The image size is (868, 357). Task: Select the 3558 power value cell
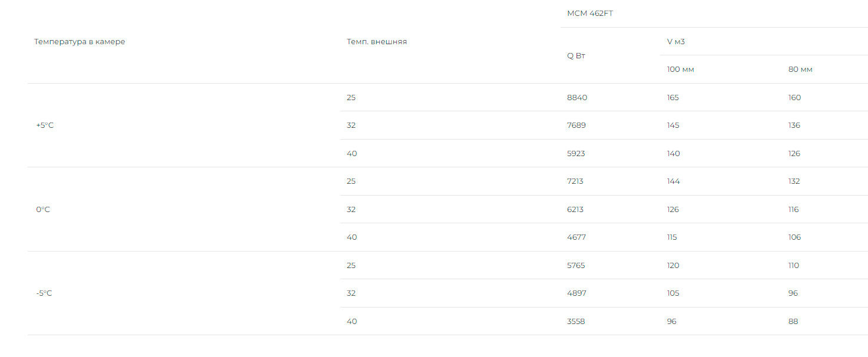click(576, 322)
